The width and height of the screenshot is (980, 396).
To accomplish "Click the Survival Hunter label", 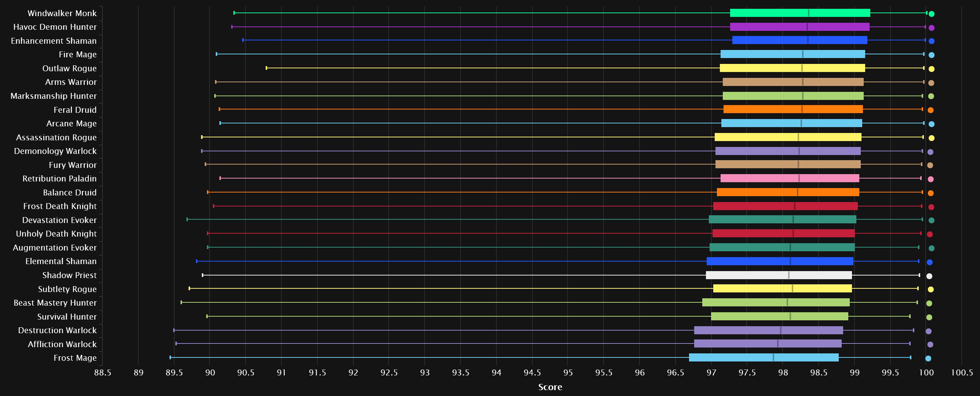I will pyautogui.click(x=67, y=317).
